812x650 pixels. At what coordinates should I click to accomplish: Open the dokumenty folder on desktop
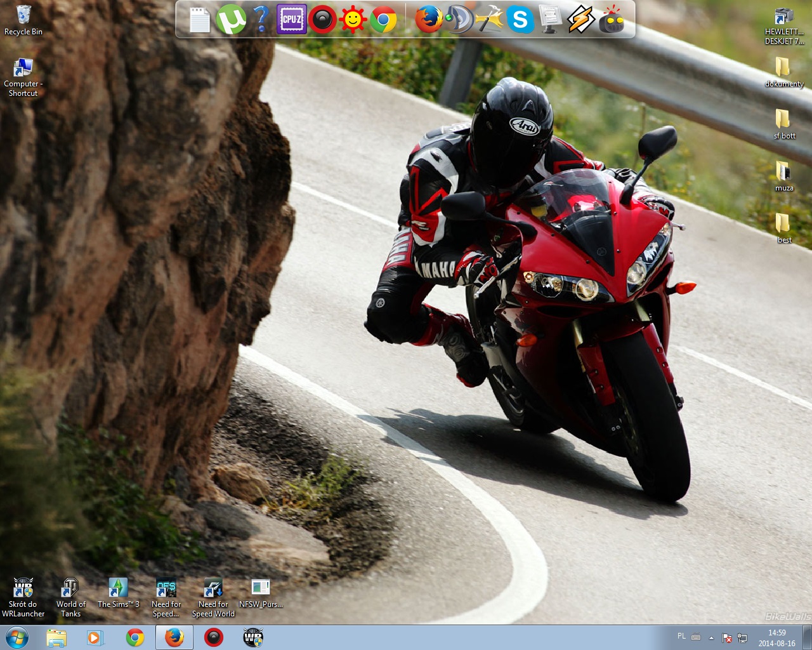click(784, 72)
